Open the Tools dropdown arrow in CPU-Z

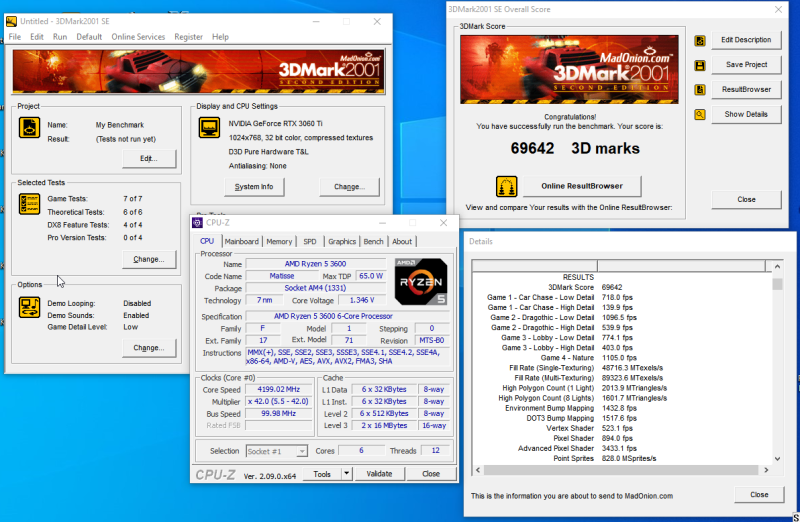pyautogui.click(x=346, y=474)
